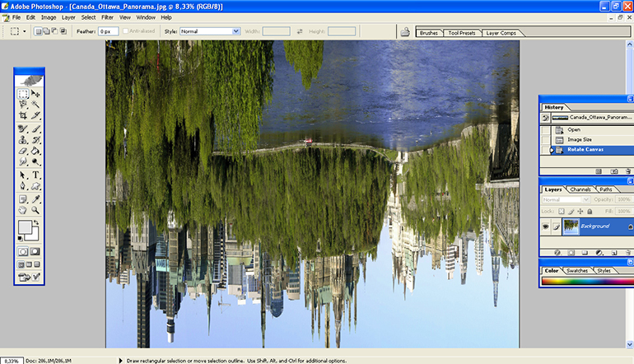Hide the Background layer with eye icon
Screen dimensions: 634x364
pyautogui.click(x=545, y=226)
